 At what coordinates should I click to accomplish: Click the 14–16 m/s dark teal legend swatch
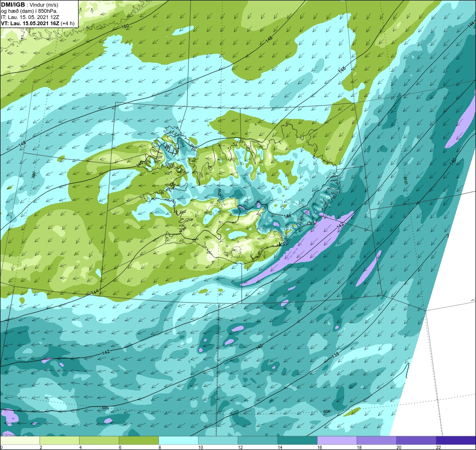pos(297,440)
